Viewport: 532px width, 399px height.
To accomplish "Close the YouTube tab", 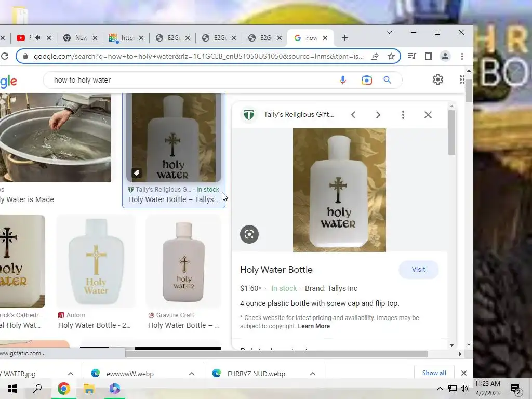I will (48, 38).
